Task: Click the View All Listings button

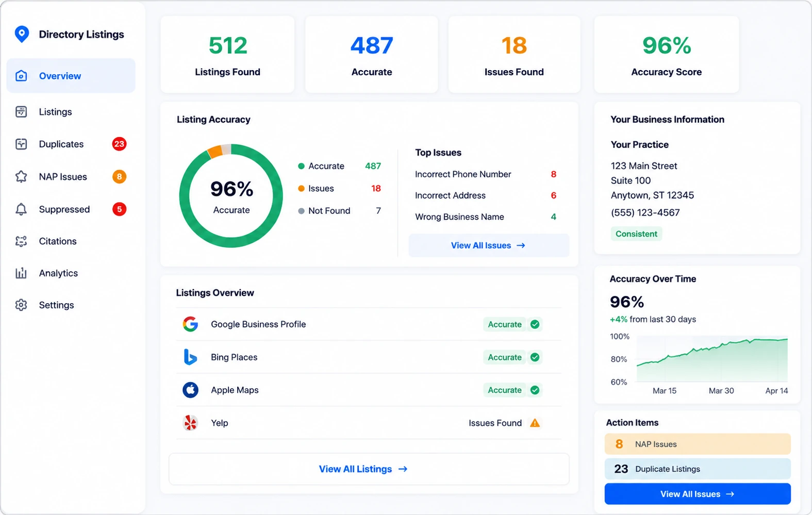Action: click(369, 469)
